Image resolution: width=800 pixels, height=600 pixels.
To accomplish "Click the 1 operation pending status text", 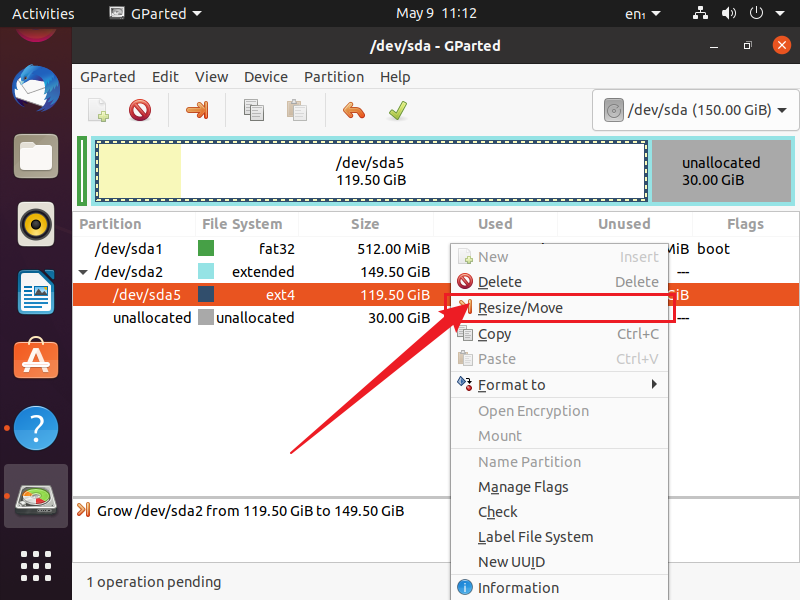I will (x=154, y=582).
